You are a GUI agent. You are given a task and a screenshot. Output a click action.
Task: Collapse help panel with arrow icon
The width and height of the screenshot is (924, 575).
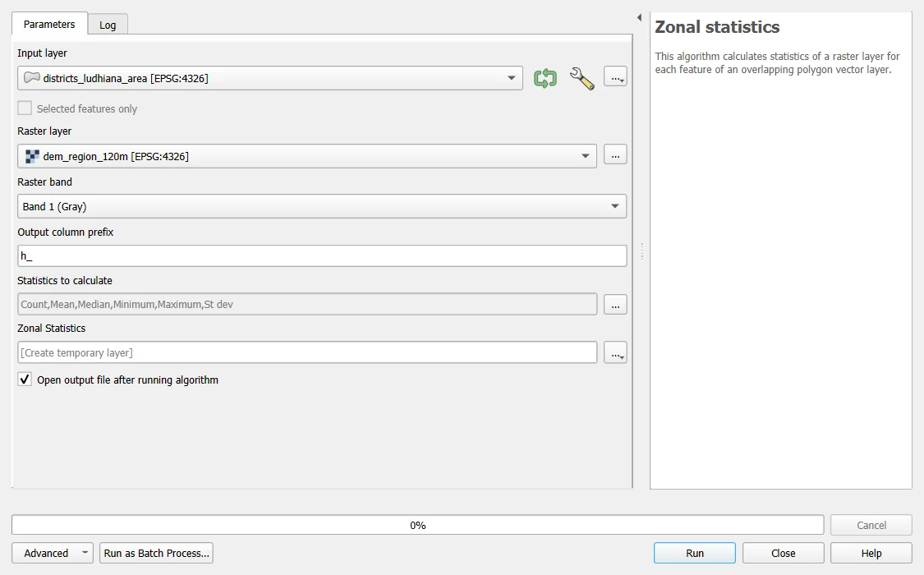click(639, 18)
